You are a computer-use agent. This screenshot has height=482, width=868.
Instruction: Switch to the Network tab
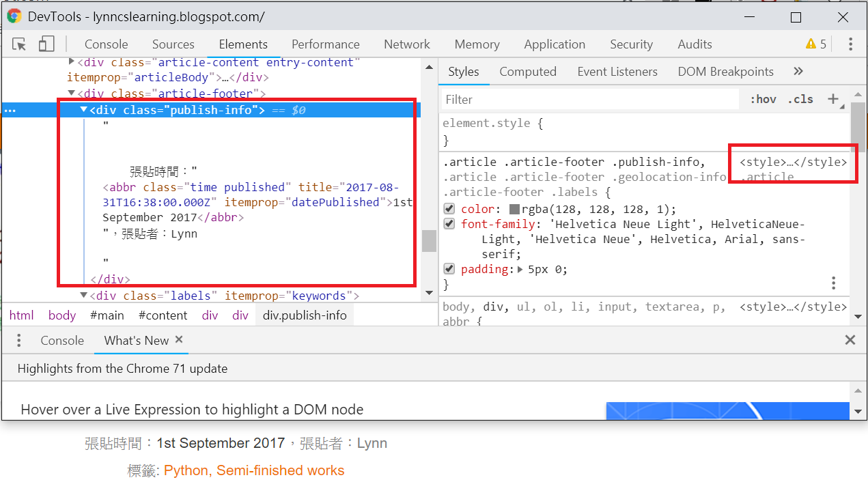(406, 44)
